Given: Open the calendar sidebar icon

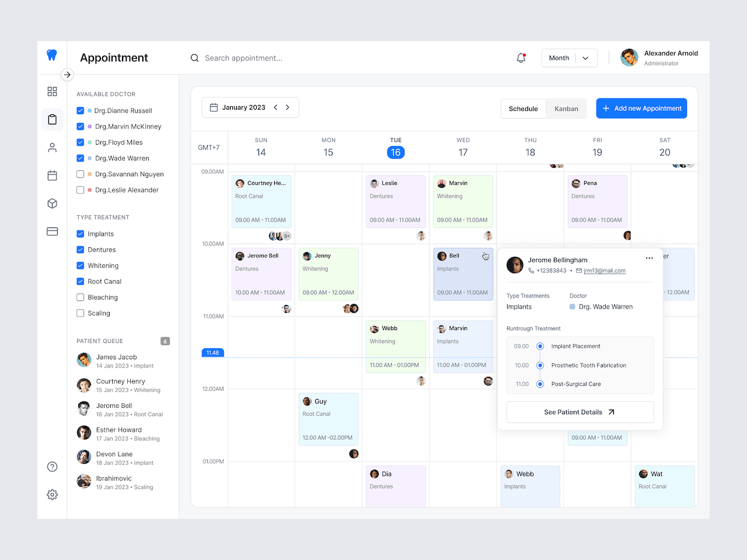Looking at the screenshot, I should pyautogui.click(x=52, y=176).
